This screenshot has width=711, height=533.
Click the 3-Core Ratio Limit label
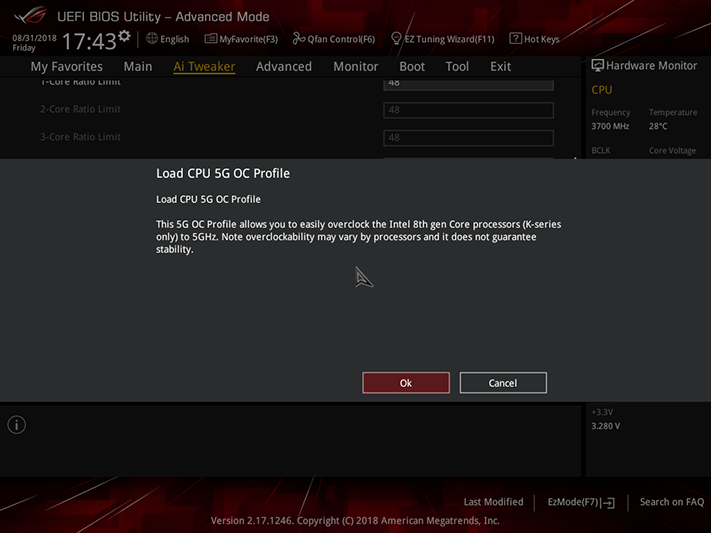tap(80, 137)
